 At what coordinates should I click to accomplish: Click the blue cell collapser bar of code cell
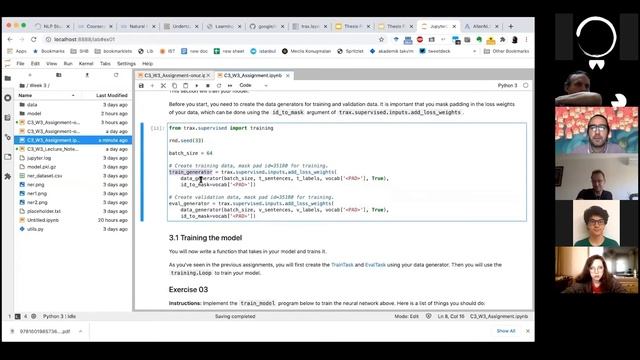[x=142, y=172]
